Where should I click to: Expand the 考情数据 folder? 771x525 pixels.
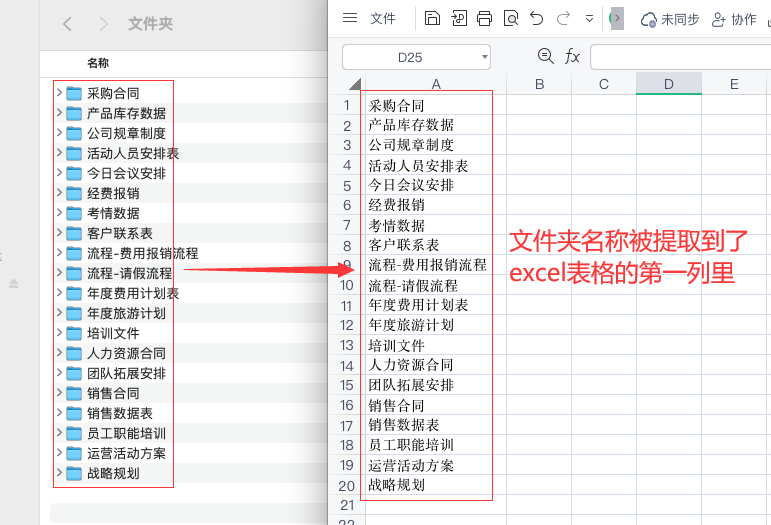click(59, 212)
